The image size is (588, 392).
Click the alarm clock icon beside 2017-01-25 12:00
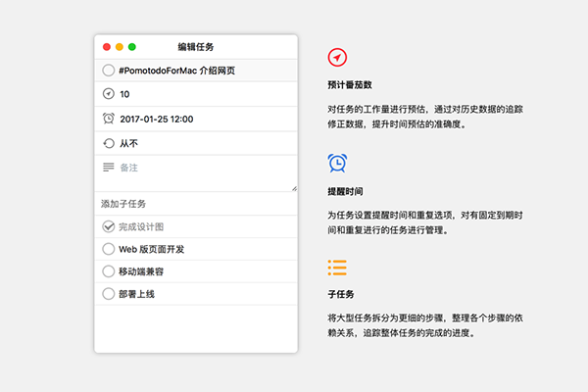click(109, 119)
